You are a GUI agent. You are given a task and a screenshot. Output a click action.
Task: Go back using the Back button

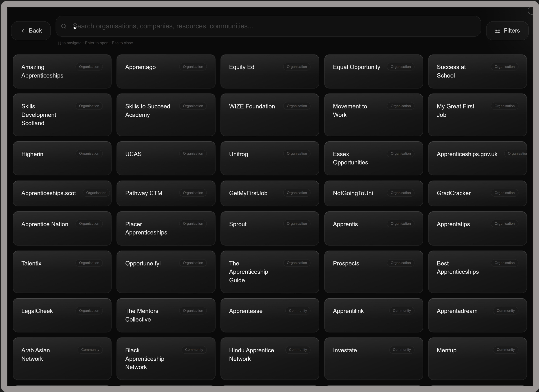pos(31,31)
